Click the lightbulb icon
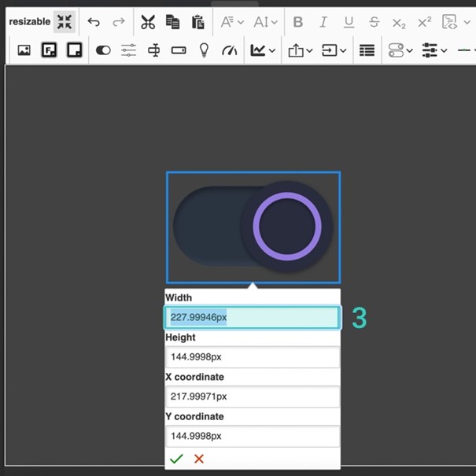Viewport: 476px width, 476px height. click(204, 50)
